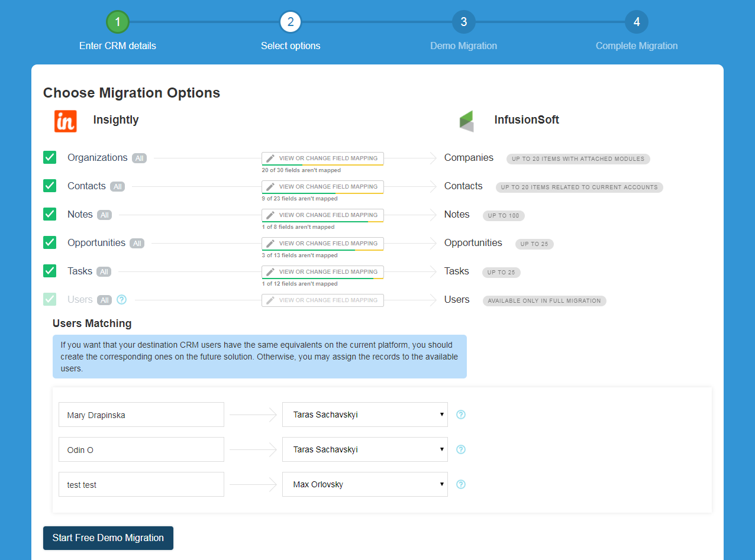
Task: Click pencil icon in Organizations field mapping
Action: (270, 158)
